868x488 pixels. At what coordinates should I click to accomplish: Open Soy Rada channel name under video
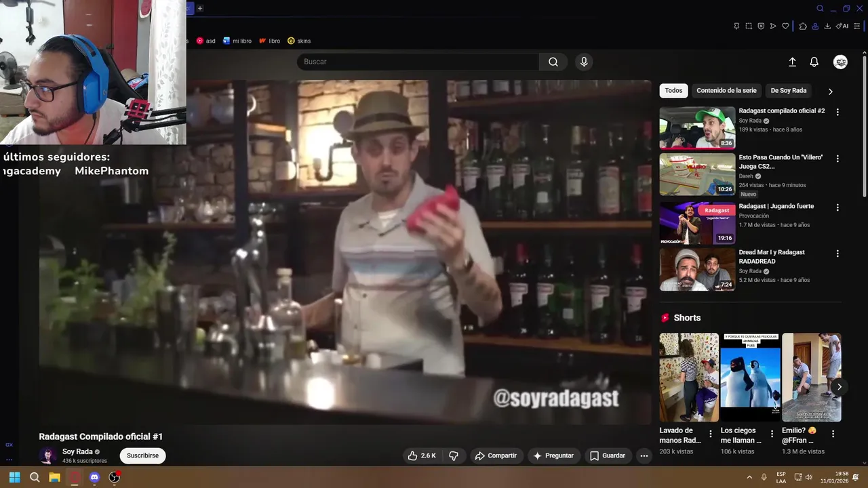pyautogui.click(x=77, y=451)
